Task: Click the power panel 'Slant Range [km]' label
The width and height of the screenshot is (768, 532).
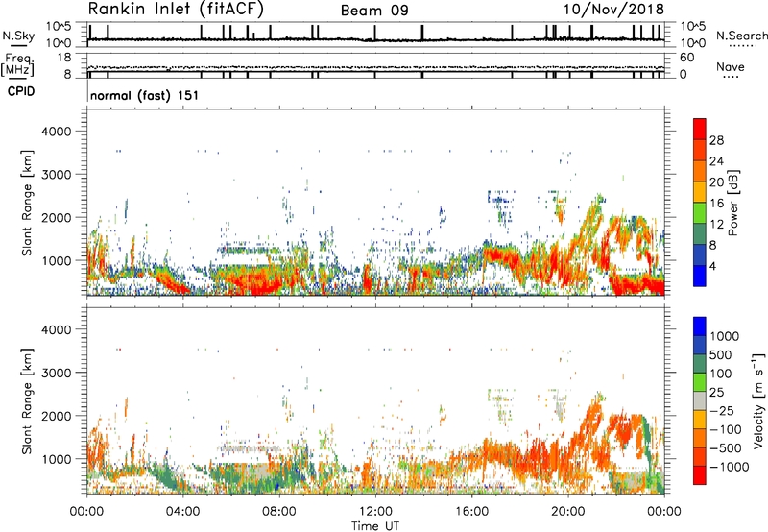Action: (27, 203)
